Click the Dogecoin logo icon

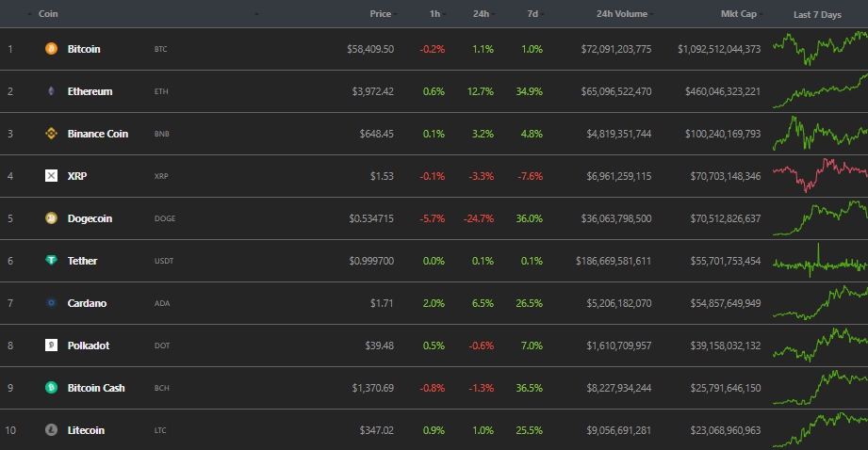coord(51,218)
